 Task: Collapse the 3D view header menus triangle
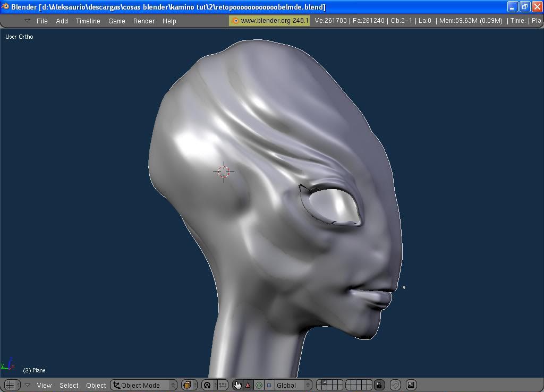tap(27, 385)
